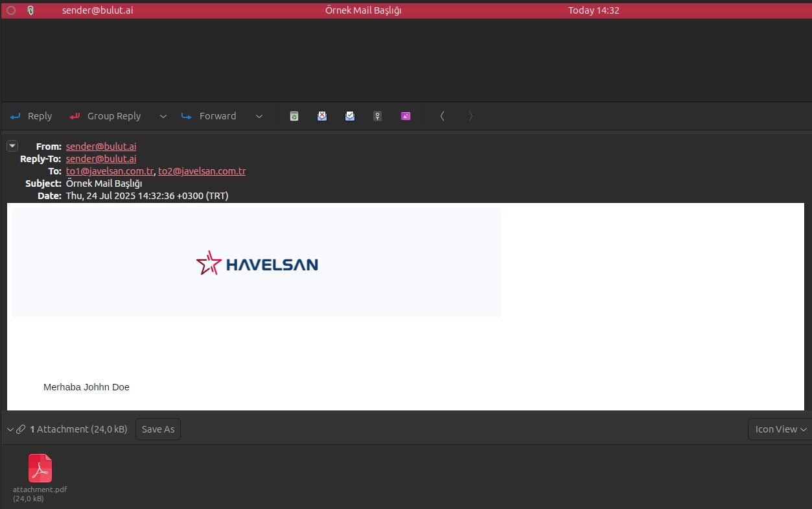Click the paperclip attachment icon in message row
Image resolution: width=812 pixels, height=509 pixels.
pyautogui.click(x=30, y=10)
